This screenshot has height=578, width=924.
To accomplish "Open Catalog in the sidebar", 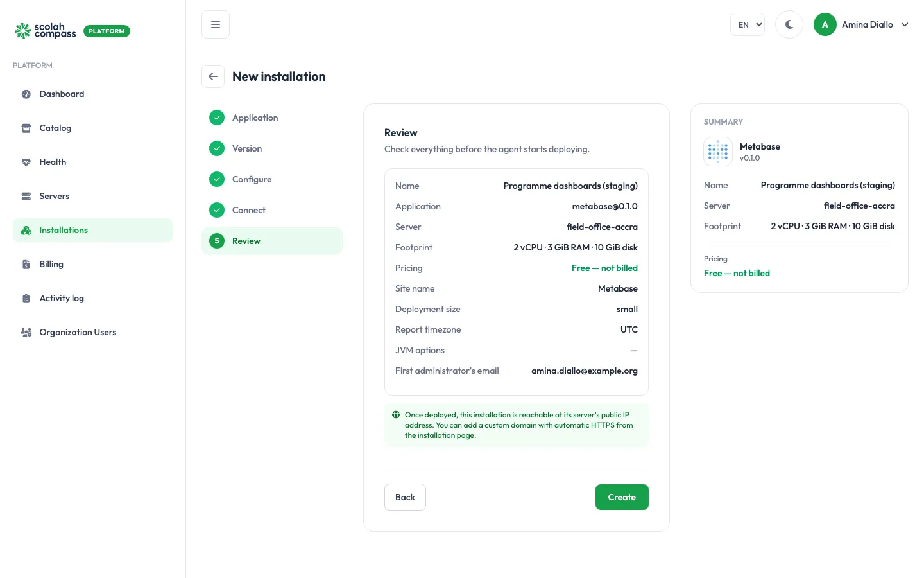I will coord(93,128).
